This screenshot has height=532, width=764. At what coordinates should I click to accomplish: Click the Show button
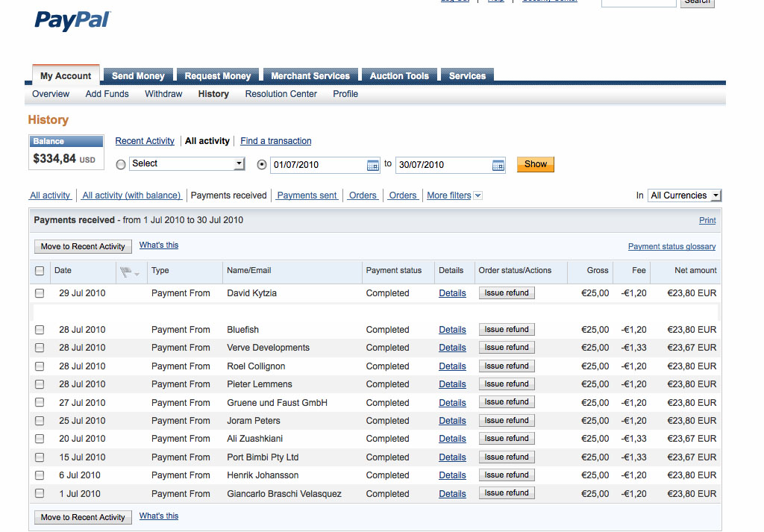(x=536, y=164)
